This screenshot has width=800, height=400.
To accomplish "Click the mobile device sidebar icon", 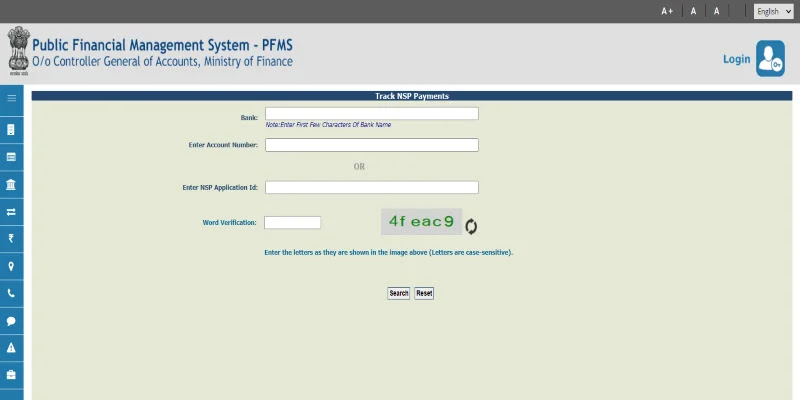I will point(11,130).
